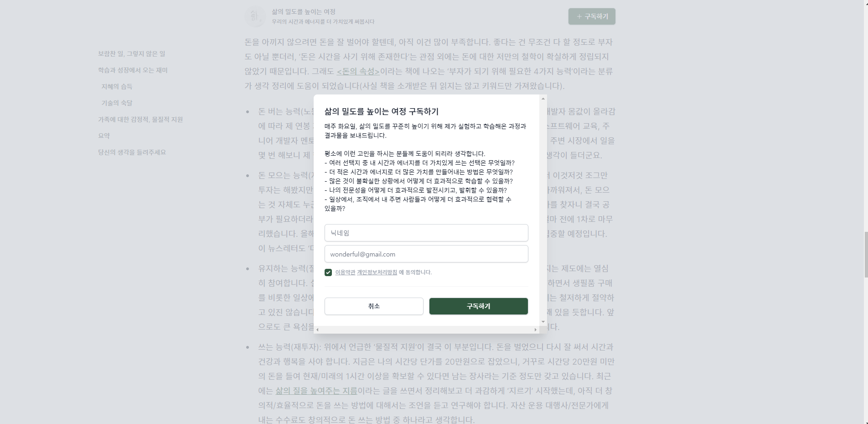The image size is (868, 424).
Task: Open the 개인정보처리방침 privacy policy link
Action: [377, 272]
